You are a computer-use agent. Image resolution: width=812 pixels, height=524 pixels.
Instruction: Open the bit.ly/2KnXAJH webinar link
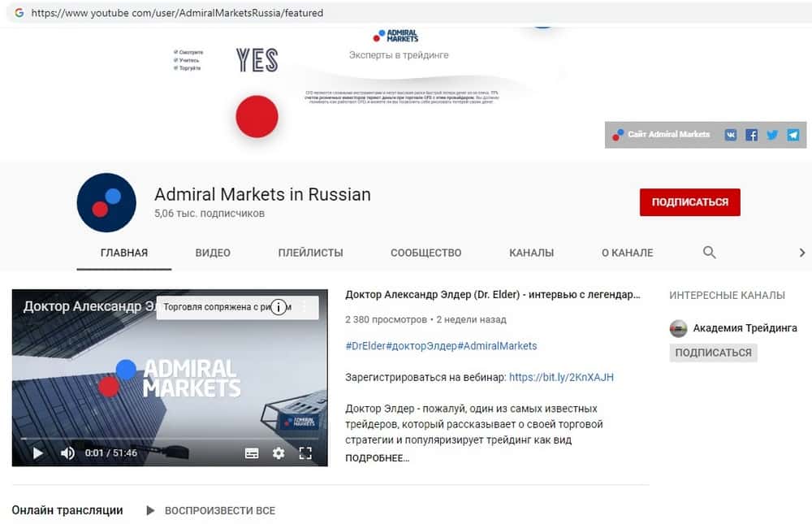tap(561, 377)
